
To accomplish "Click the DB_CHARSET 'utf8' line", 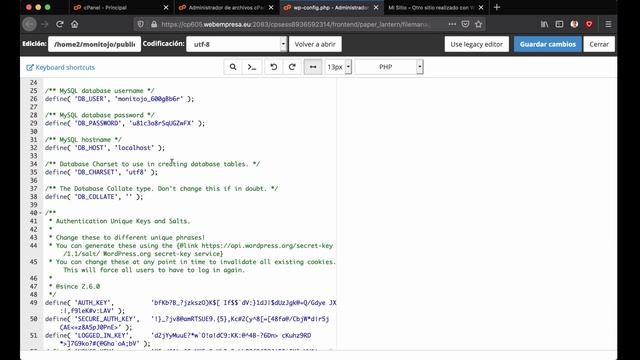I will click(x=101, y=172).
